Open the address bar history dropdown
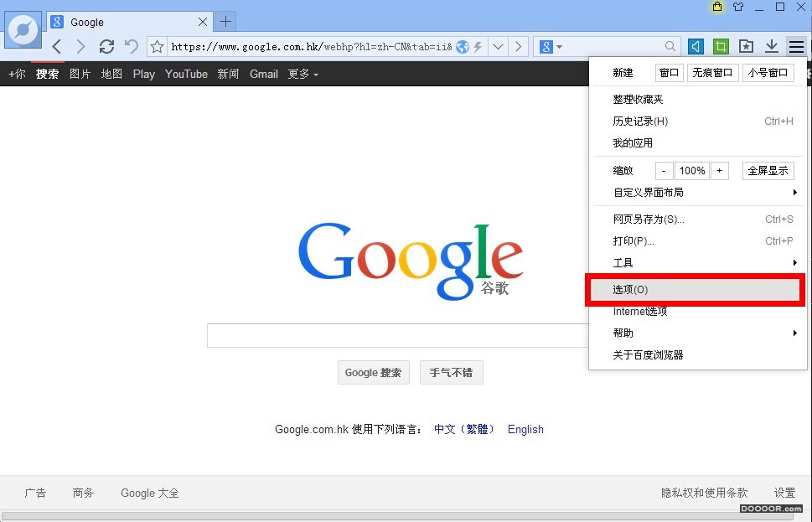This screenshot has width=812, height=522. point(499,47)
